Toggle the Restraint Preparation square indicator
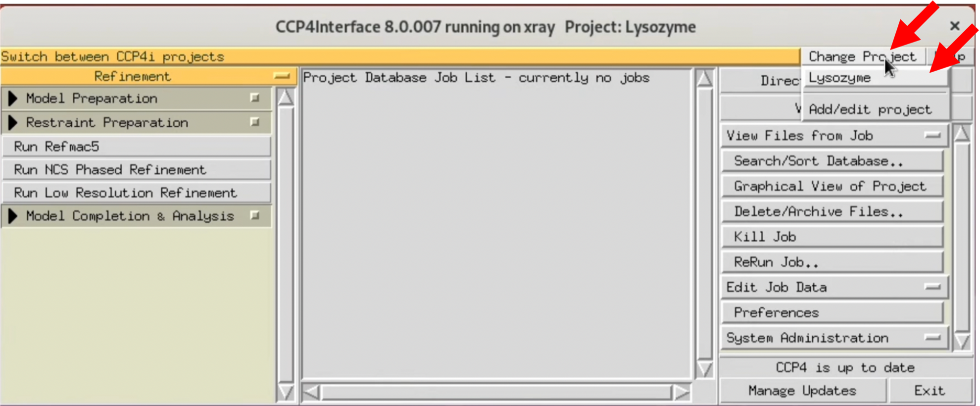The image size is (980, 406). 255,122
